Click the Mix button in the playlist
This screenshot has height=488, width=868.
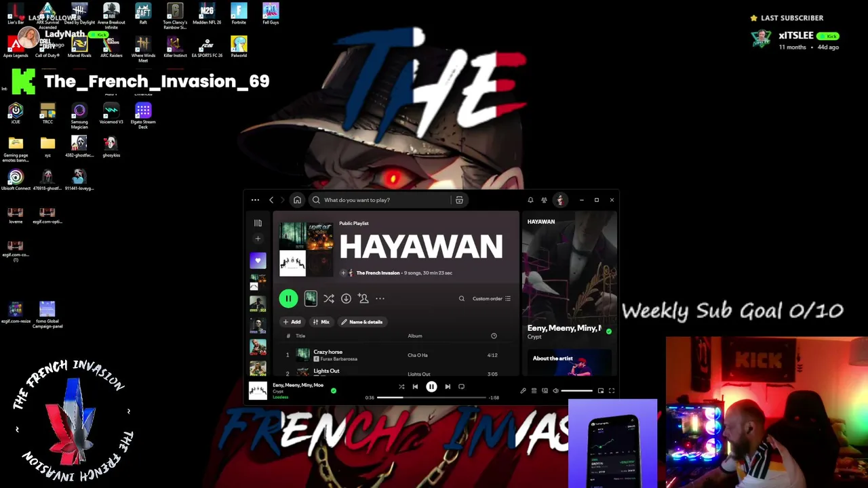click(321, 322)
